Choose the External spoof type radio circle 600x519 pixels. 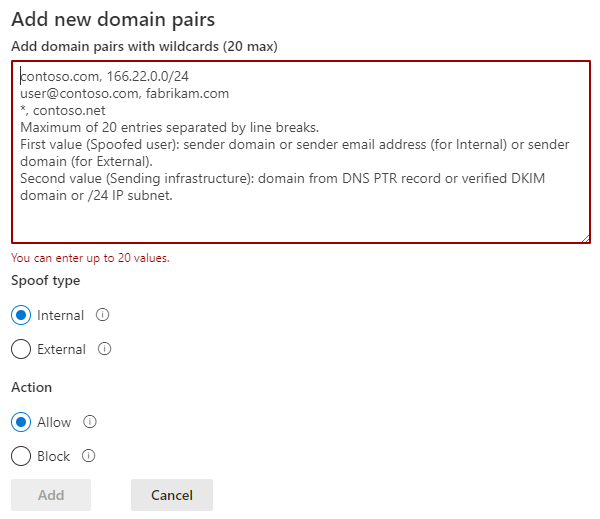click(21, 349)
